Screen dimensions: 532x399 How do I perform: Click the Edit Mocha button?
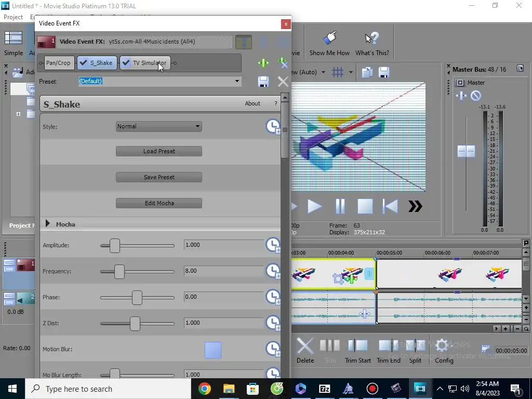click(159, 203)
